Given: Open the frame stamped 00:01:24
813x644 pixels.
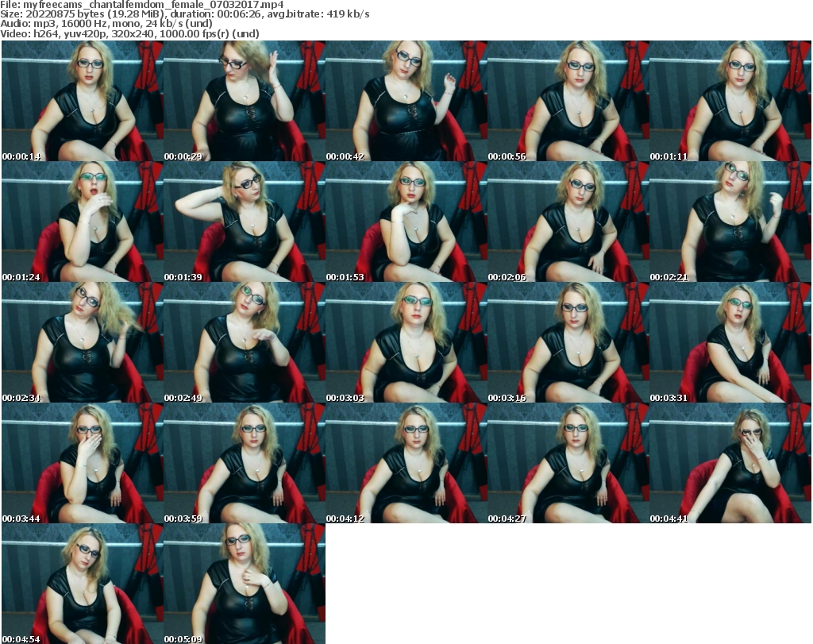Looking at the screenshot, I should 83,222.
